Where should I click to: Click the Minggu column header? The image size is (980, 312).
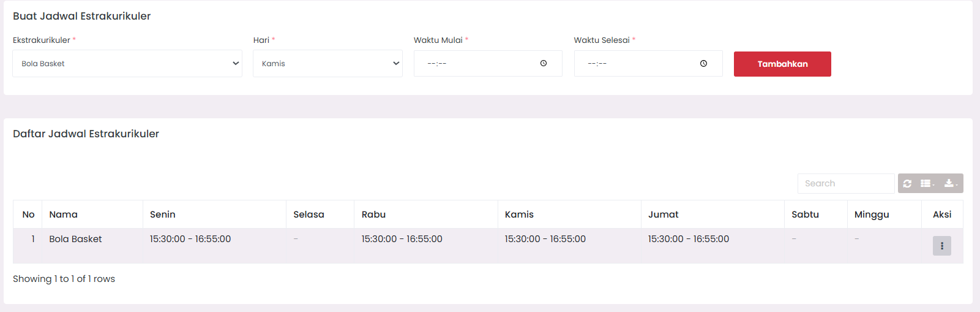872,215
